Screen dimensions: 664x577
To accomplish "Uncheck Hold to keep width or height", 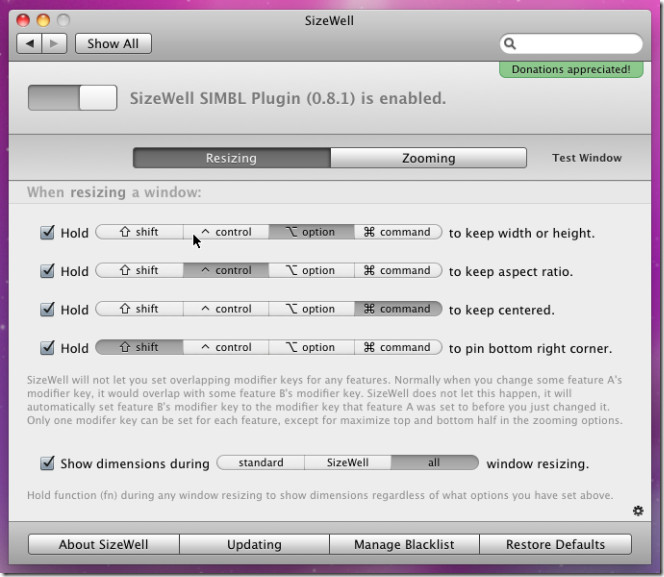I will pyautogui.click(x=47, y=232).
